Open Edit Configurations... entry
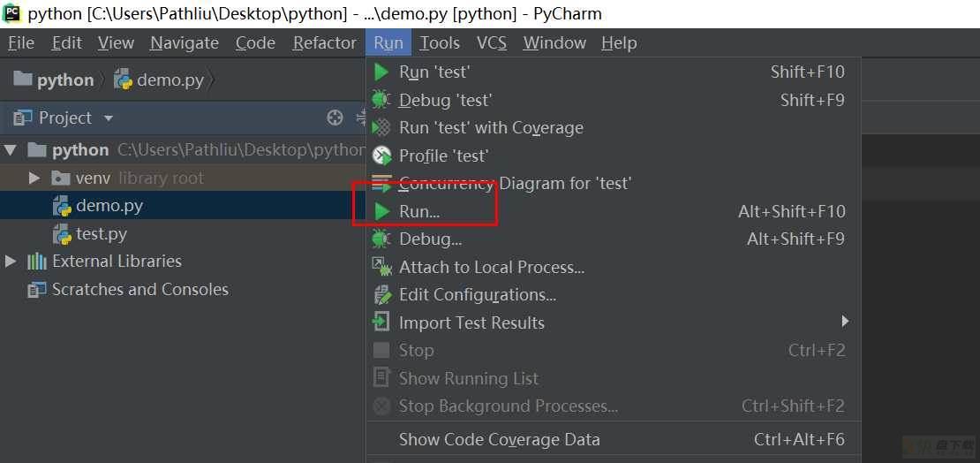The image size is (980, 463). tap(613, 295)
